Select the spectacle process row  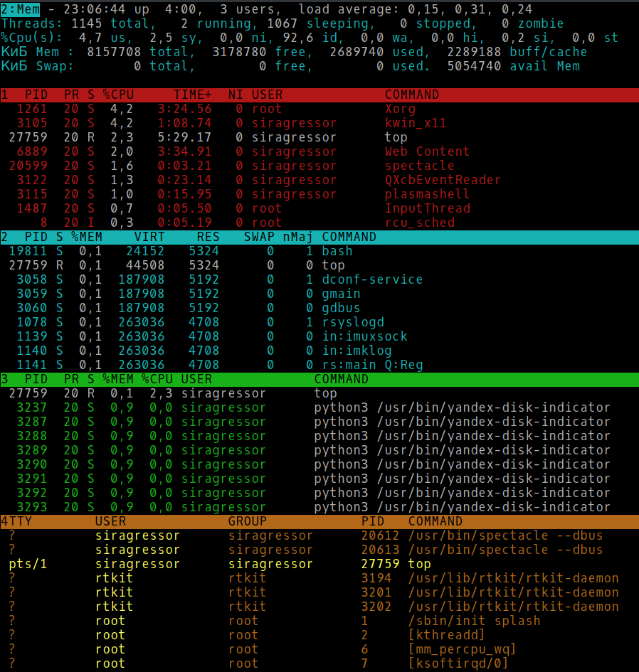tap(213, 166)
